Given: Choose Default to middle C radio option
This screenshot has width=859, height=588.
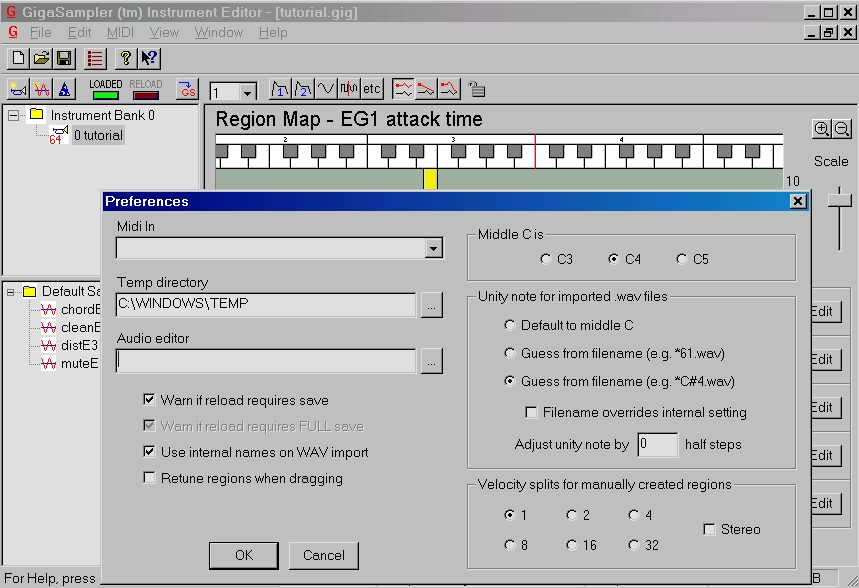Looking at the screenshot, I should pyautogui.click(x=509, y=325).
